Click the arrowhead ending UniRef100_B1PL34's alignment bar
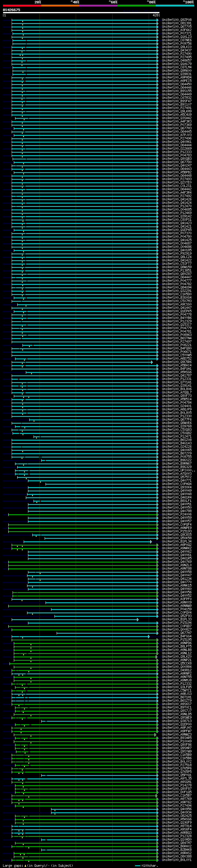197x868 pixels. click(151, 542)
